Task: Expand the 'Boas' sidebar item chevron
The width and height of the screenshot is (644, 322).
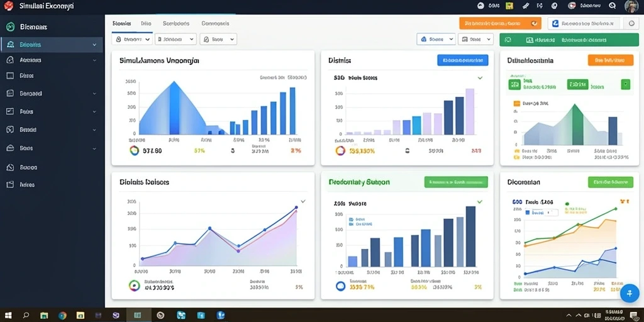Action: coord(94,148)
